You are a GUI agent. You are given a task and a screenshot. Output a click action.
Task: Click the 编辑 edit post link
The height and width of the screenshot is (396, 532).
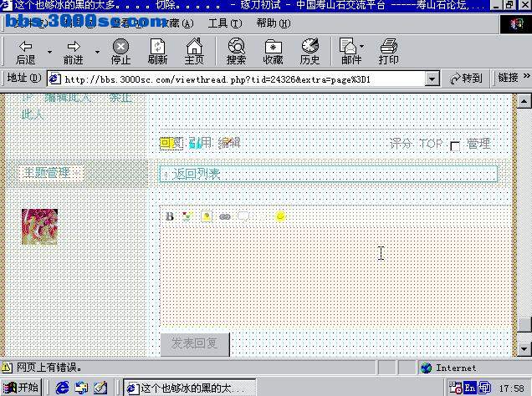[229, 143]
